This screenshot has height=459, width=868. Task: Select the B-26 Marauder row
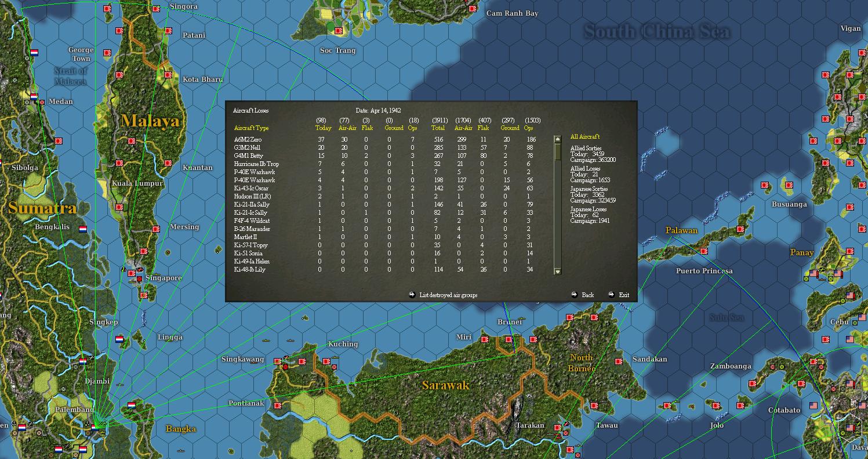[384, 229]
